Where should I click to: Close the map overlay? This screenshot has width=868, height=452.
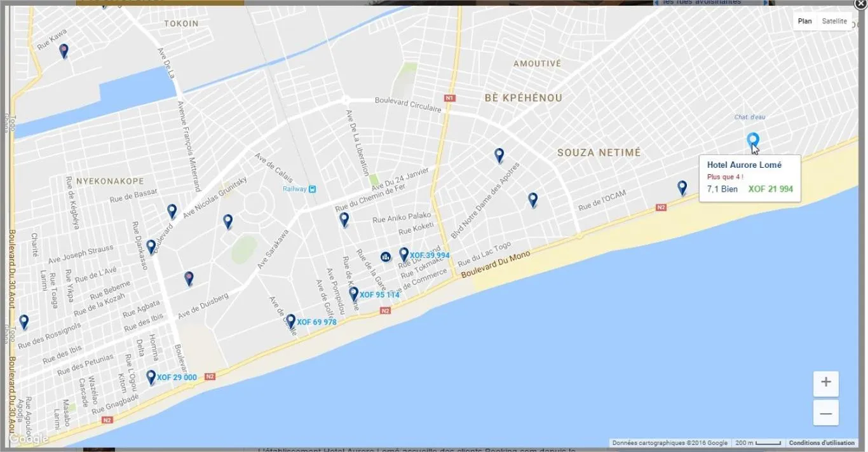pos(861,3)
